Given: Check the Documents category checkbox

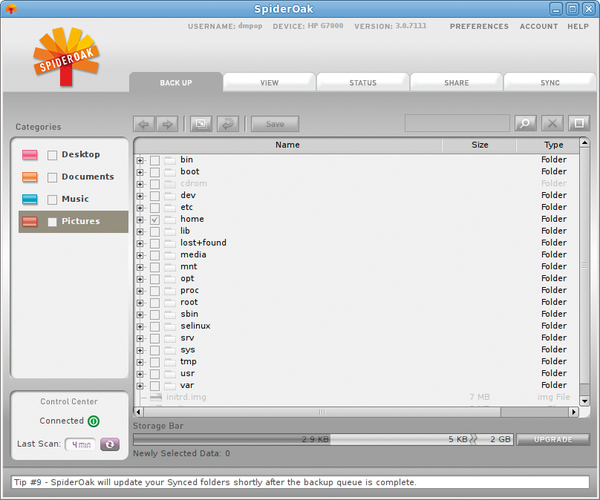Looking at the screenshot, I should tap(52, 178).
